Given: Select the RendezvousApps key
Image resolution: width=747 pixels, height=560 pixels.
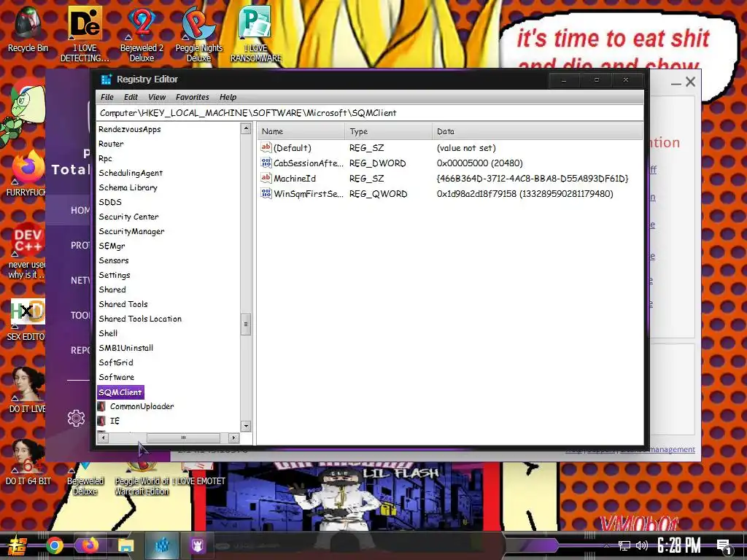Looking at the screenshot, I should [130, 129].
